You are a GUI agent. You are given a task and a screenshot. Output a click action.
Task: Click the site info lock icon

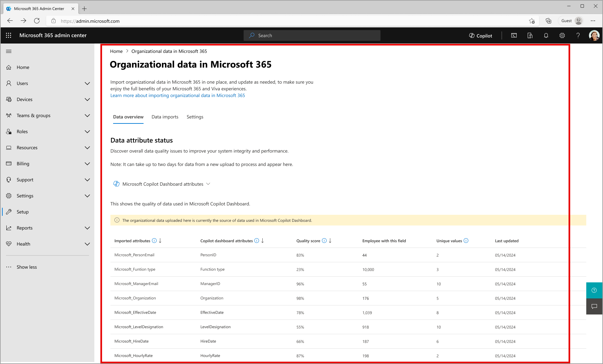pyautogui.click(x=54, y=21)
